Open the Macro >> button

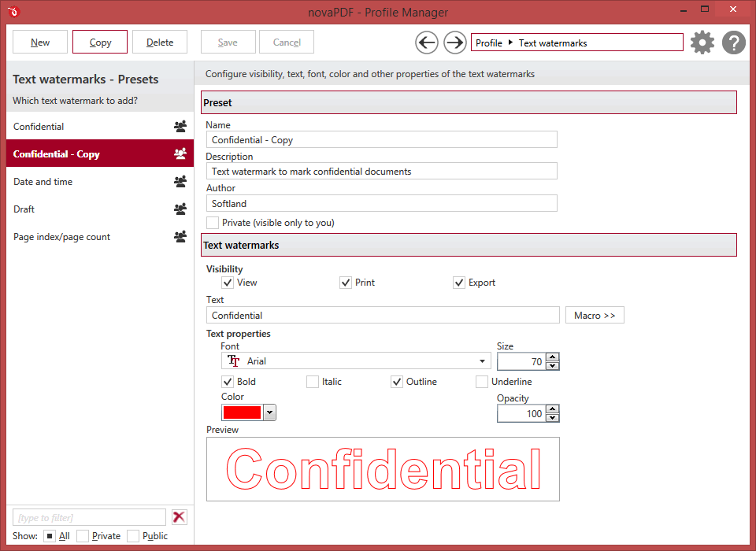595,316
